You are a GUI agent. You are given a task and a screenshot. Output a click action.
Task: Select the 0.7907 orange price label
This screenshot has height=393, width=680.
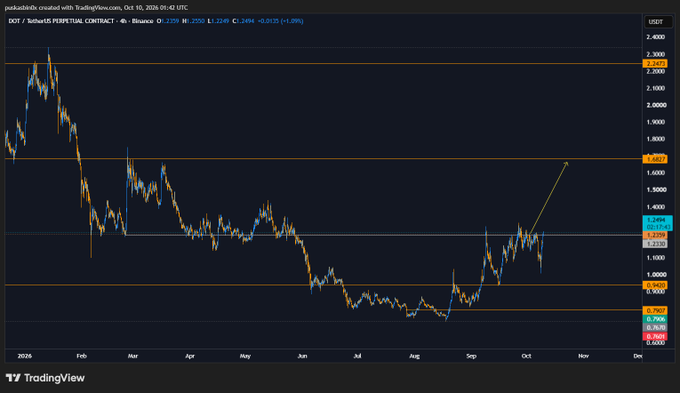[655, 311]
